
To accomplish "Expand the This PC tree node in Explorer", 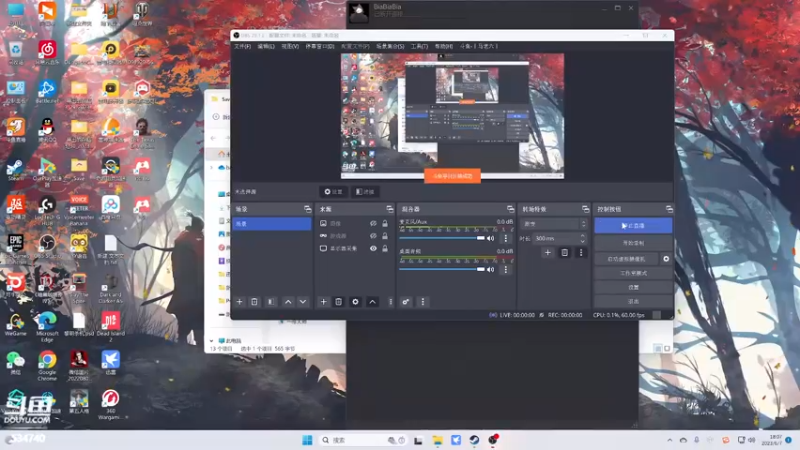I will tap(211, 340).
